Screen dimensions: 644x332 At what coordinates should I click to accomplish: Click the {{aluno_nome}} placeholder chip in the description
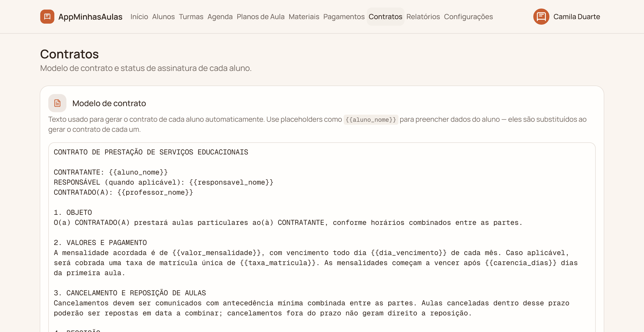click(371, 120)
